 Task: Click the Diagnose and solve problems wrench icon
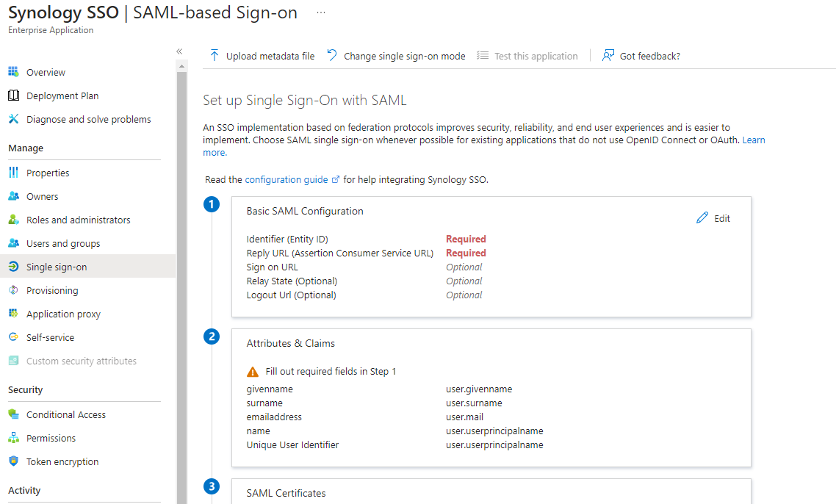tap(13, 119)
